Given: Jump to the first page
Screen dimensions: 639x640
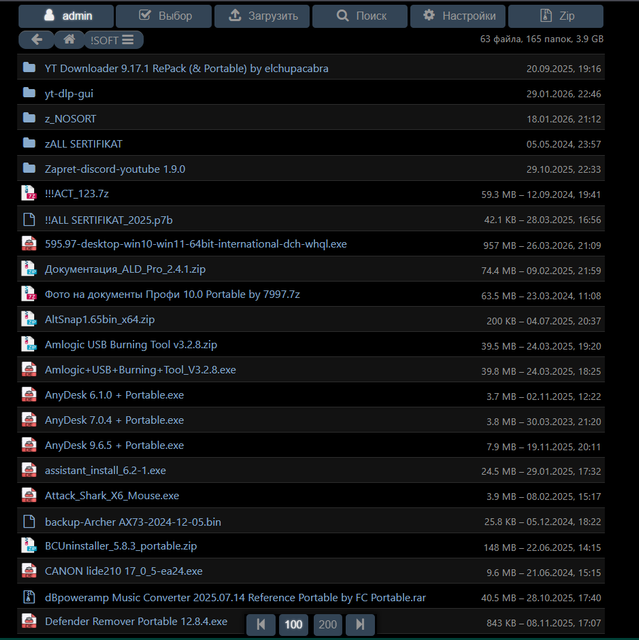Looking at the screenshot, I should pyautogui.click(x=261, y=624).
